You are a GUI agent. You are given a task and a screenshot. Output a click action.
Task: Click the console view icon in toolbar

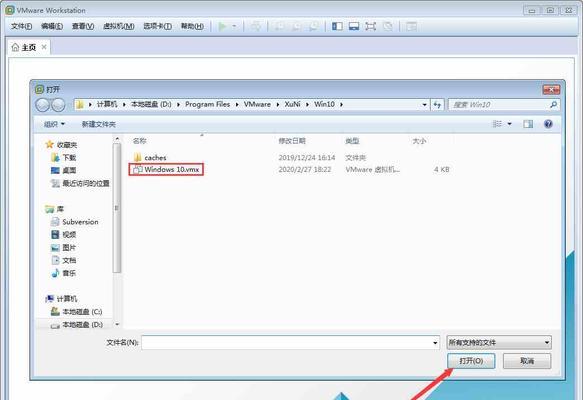click(x=411, y=26)
